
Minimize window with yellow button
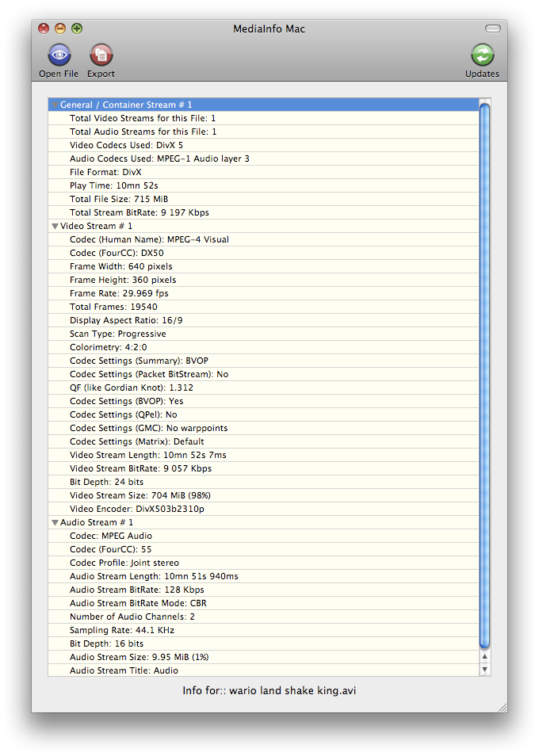60,29
